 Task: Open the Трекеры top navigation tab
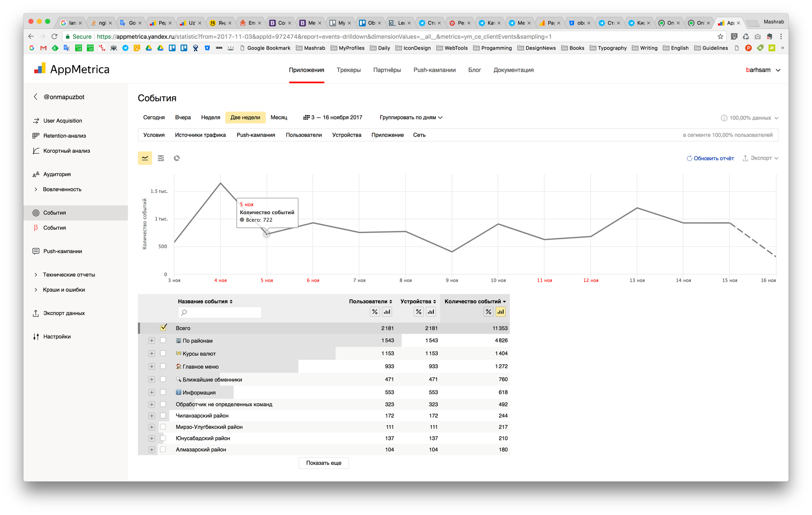tap(349, 70)
